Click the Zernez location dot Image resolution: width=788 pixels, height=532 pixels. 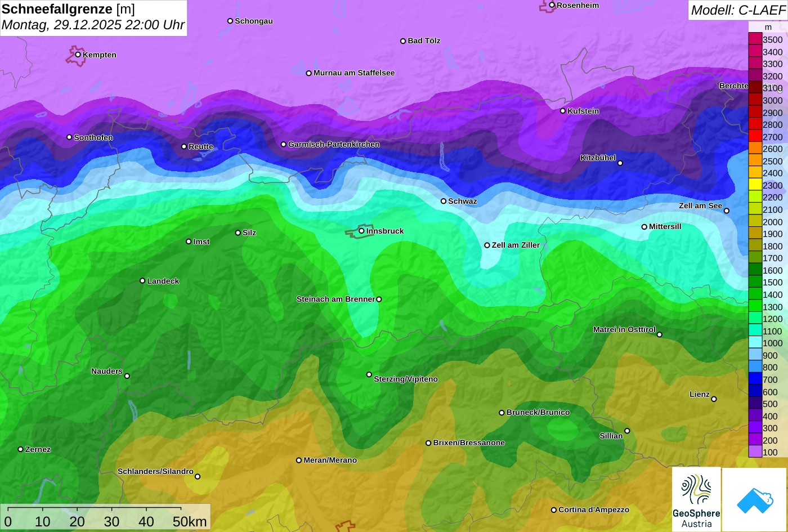[20, 449]
